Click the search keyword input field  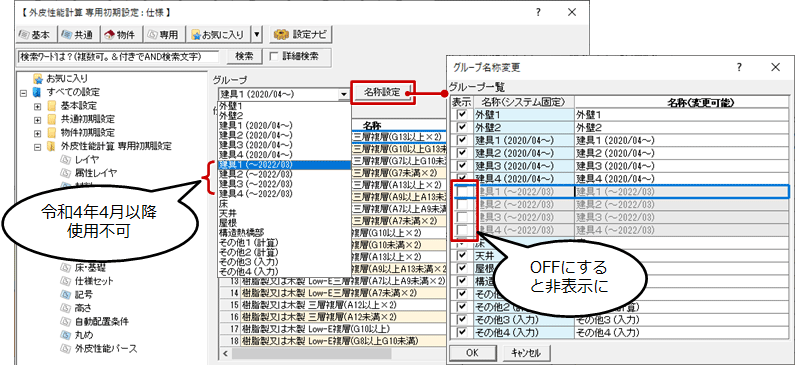pos(118,57)
